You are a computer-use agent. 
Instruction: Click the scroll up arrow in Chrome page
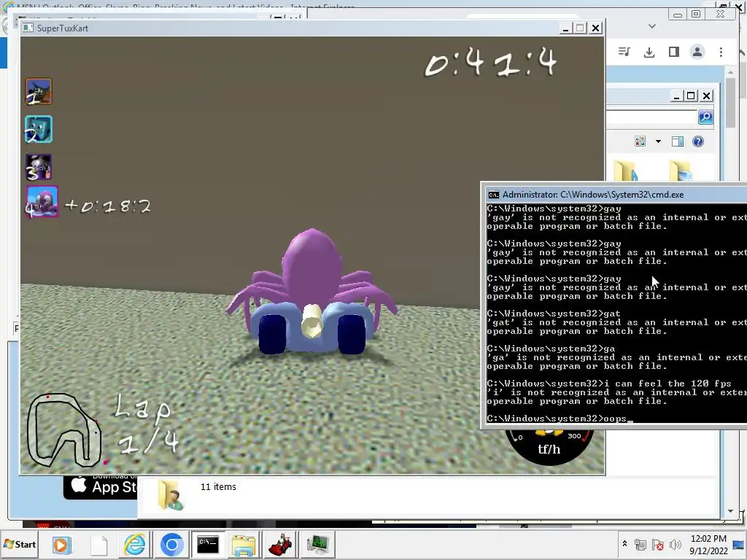pyautogui.click(x=731, y=73)
